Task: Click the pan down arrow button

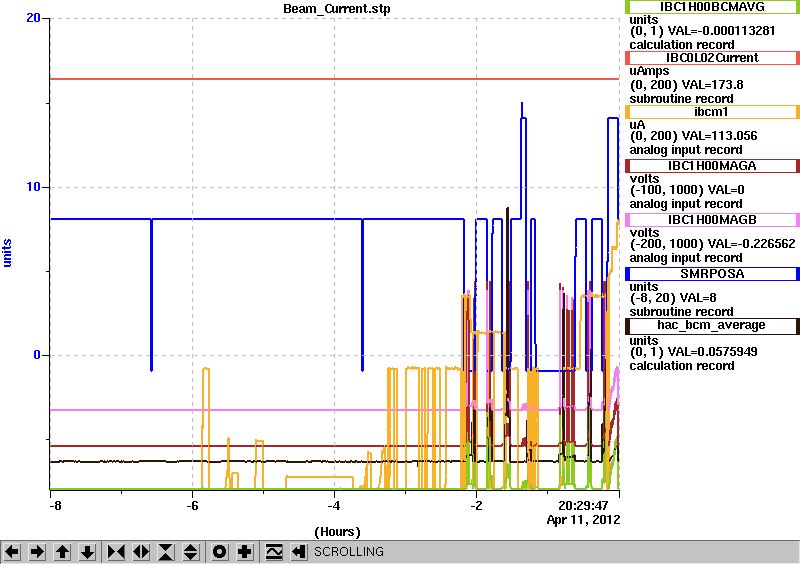Action: tap(88, 552)
